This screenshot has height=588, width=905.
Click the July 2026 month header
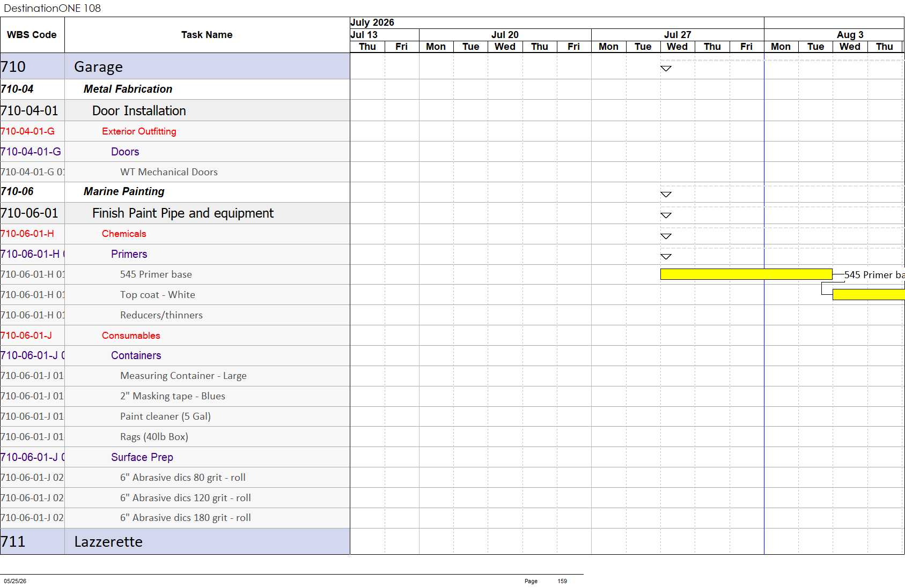(557, 23)
